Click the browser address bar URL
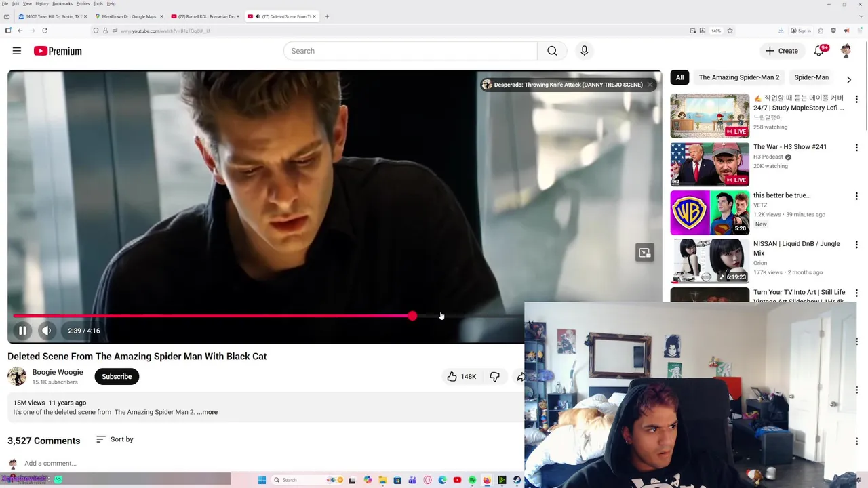The height and width of the screenshot is (488, 868). [x=165, y=30]
